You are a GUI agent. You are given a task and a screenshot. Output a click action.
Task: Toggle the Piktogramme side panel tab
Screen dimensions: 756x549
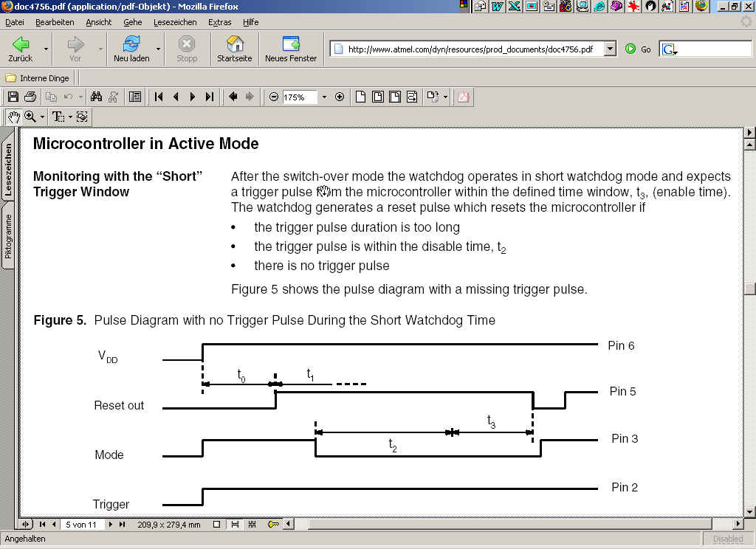pos(9,236)
